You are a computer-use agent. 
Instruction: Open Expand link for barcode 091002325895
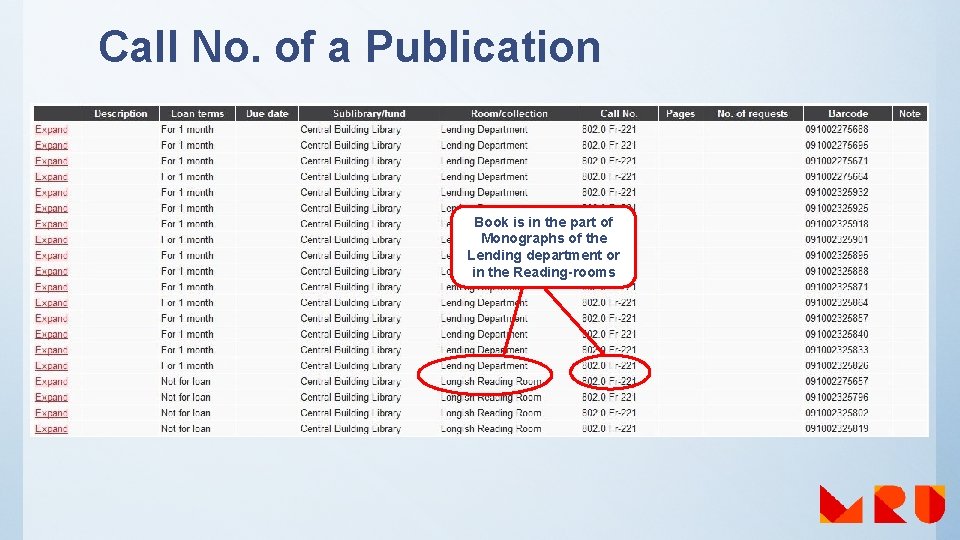point(51,256)
